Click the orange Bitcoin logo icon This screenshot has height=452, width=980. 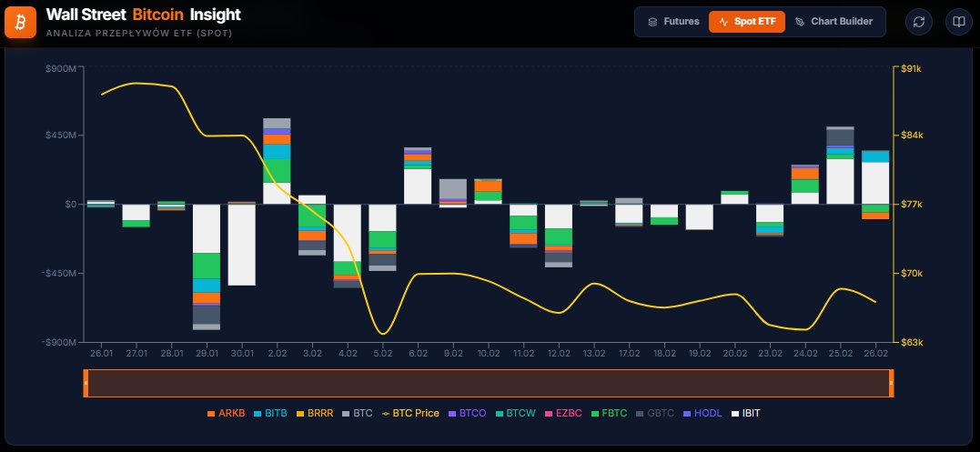pos(21,22)
